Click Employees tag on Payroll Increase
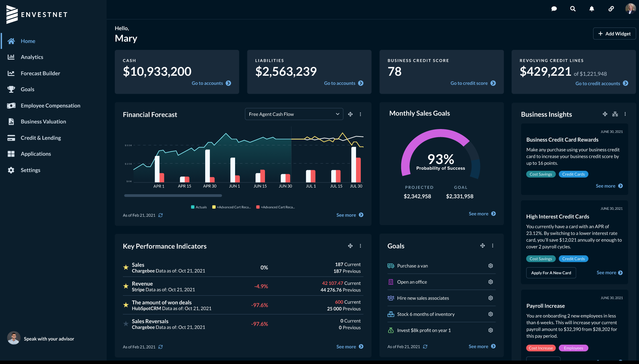The width and height of the screenshot is (639, 364). click(573, 348)
